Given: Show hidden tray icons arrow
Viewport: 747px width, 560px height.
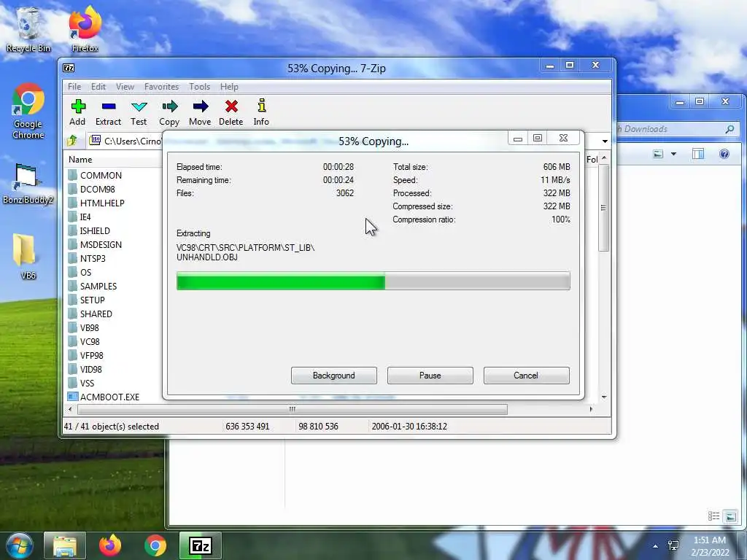Looking at the screenshot, I should click(656, 546).
